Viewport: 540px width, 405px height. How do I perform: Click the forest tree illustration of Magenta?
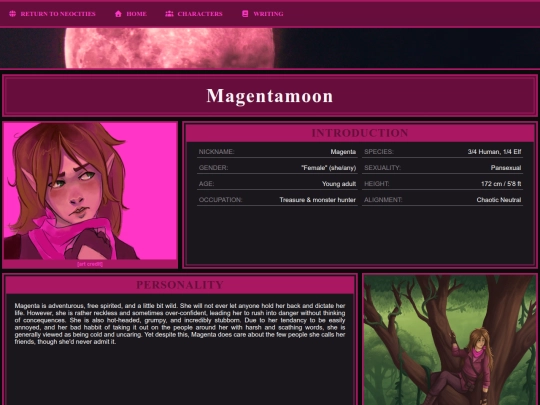[x=450, y=340]
